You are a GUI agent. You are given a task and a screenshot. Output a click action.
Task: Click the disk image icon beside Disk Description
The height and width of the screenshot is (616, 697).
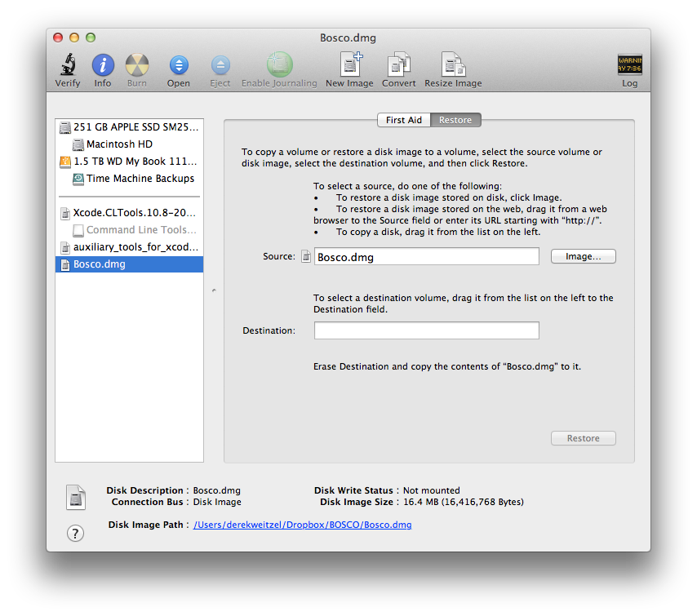(76, 497)
